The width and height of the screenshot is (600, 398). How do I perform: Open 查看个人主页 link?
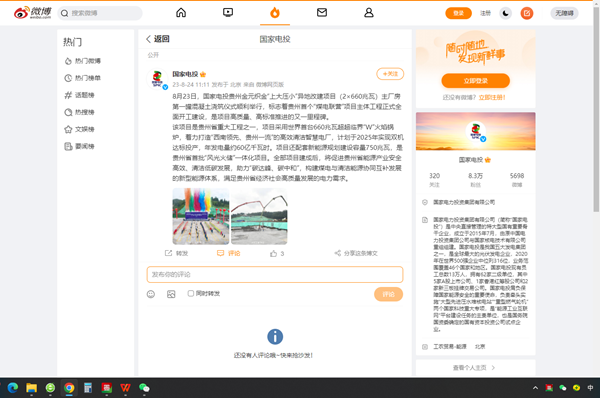click(x=474, y=368)
